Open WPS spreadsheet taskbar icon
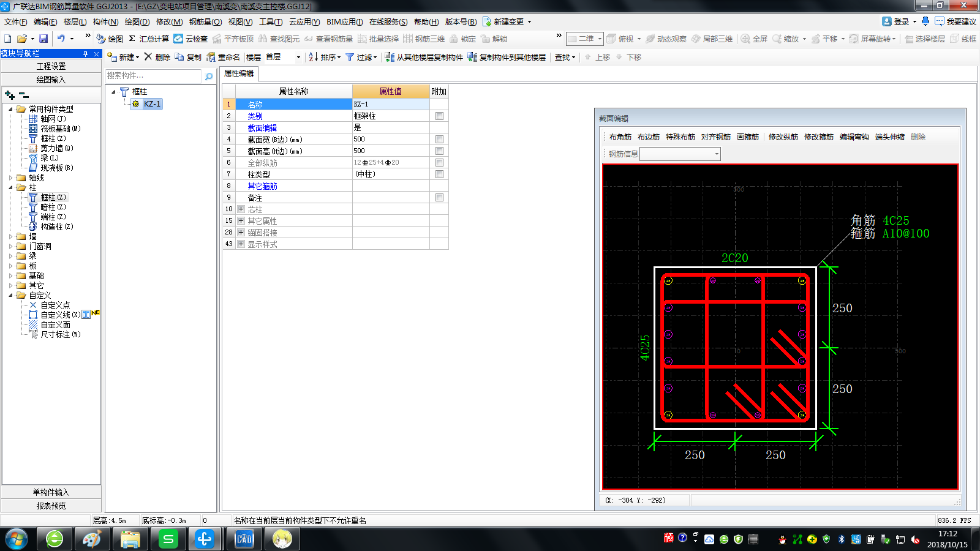 click(168, 539)
